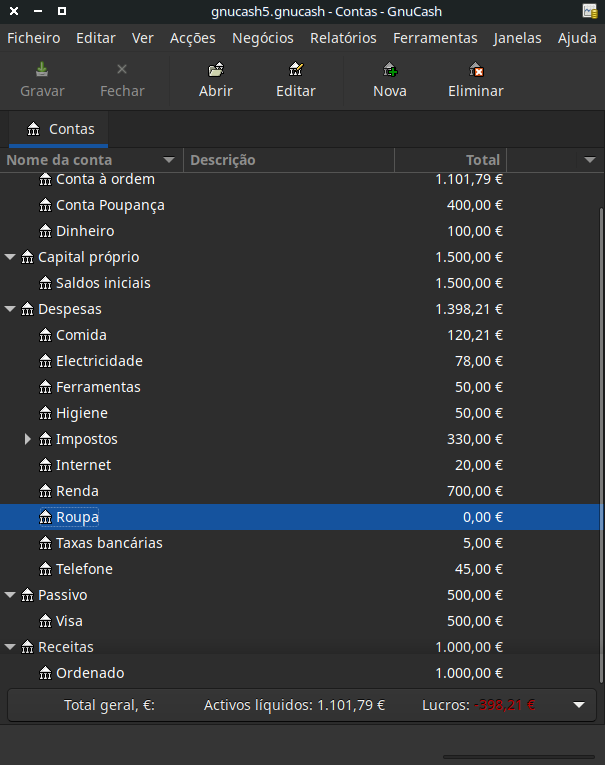Collapse the Capital próprio group
Viewport: 605px width, 765px height.
click(11, 257)
